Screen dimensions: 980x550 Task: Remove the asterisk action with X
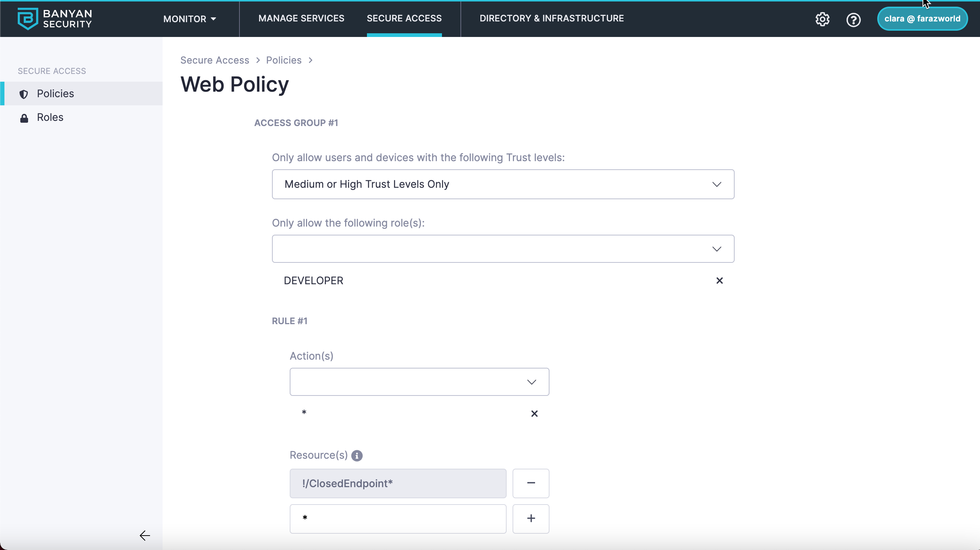point(534,413)
